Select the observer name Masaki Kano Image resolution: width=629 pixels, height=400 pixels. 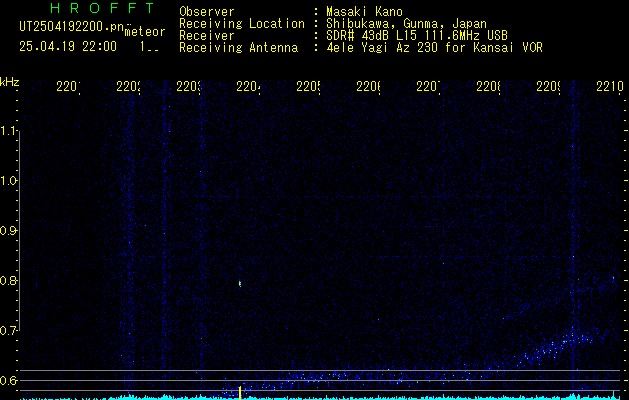(x=364, y=12)
